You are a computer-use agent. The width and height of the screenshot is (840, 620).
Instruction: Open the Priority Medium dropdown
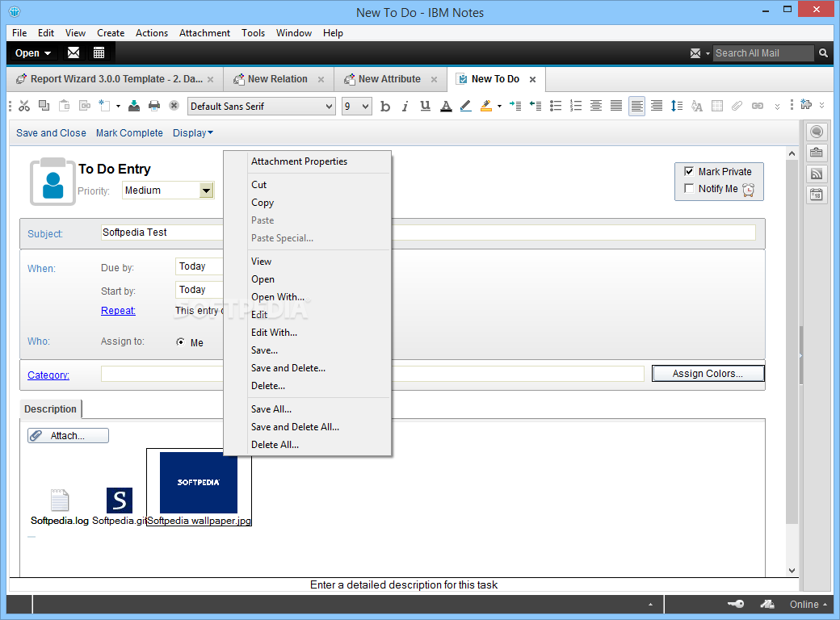click(206, 191)
